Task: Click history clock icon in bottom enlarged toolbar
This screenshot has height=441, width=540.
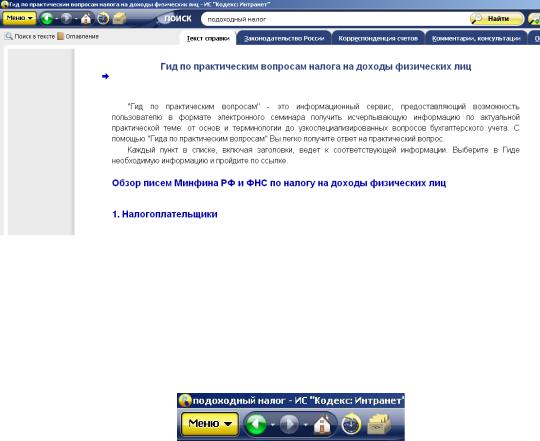Action: click(351, 424)
